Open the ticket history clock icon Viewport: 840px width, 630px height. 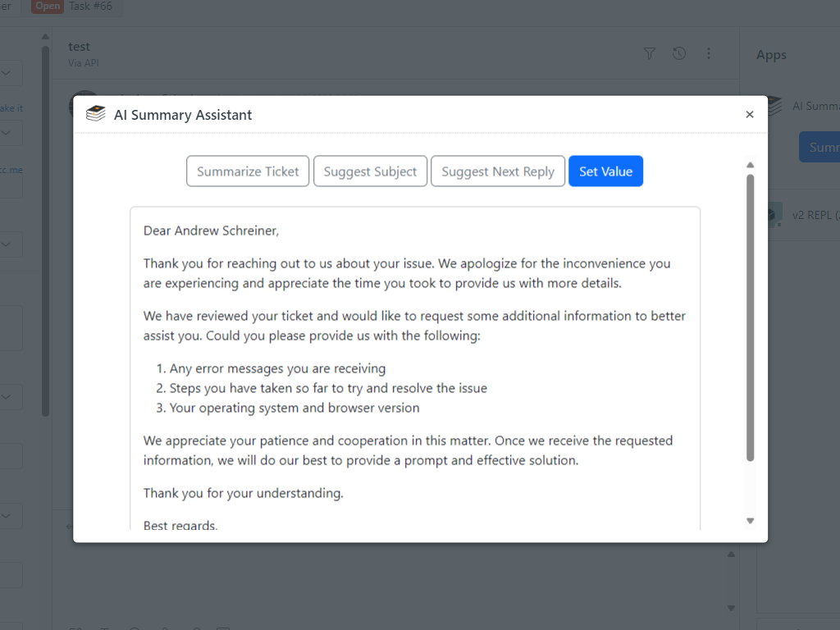[679, 54]
